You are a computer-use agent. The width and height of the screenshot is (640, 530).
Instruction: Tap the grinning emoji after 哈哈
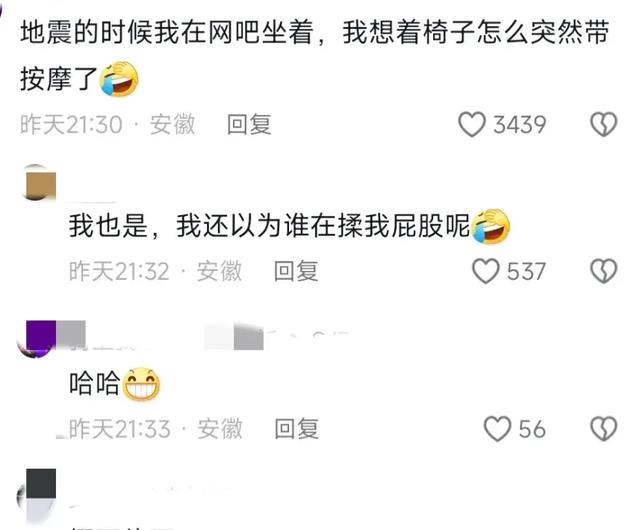(x=141, y=384)
